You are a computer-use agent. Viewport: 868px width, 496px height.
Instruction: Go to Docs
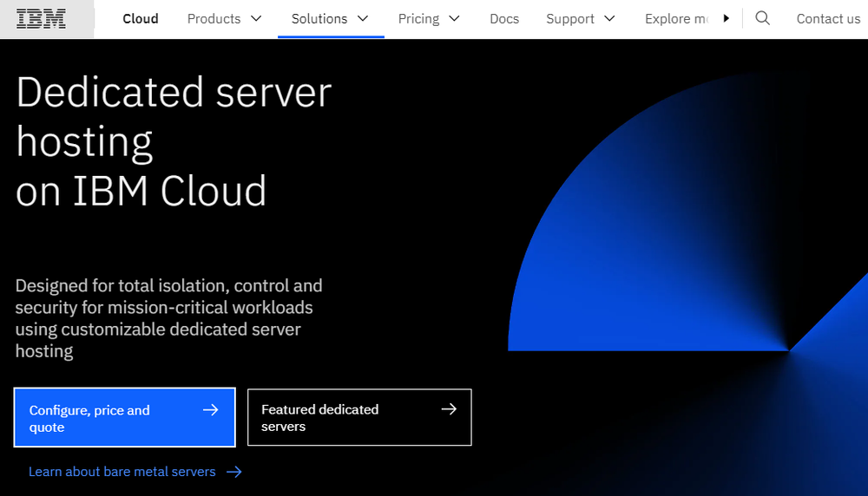[504, 19]
